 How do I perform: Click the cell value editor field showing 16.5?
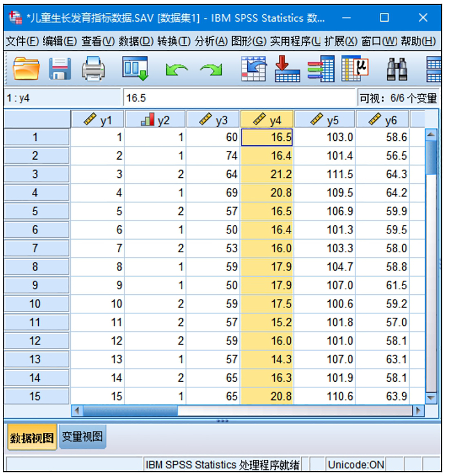pos(239,98)
